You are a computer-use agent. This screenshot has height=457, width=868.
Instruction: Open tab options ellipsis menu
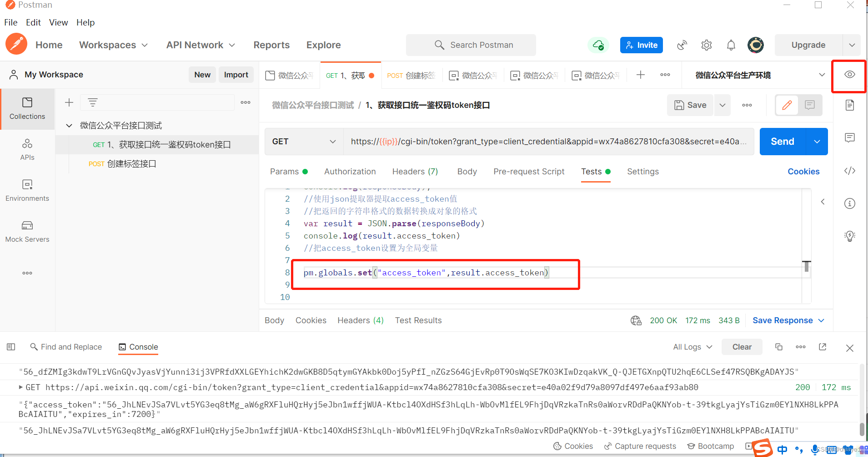pyautogui.click(x=665, y=75)
